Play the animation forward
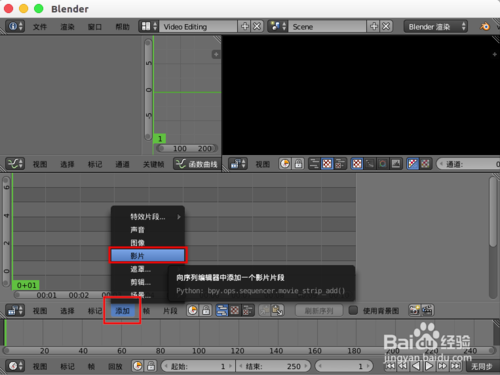 tap(429, 366)
